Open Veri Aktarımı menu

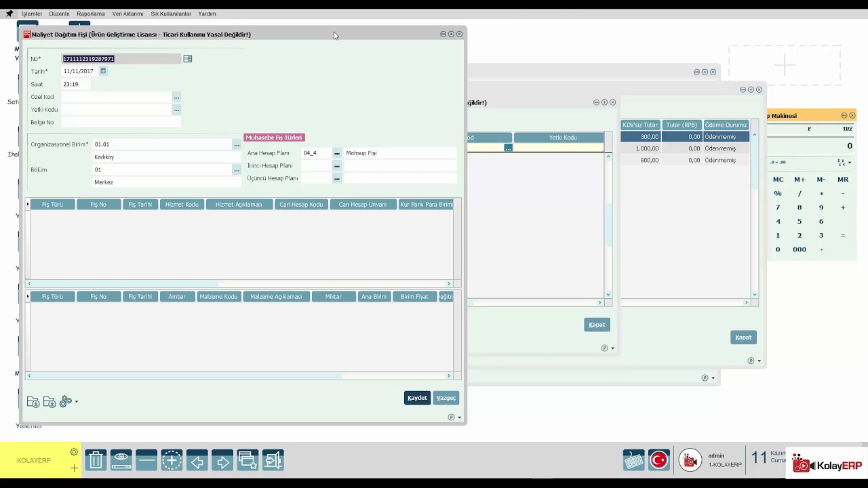[127, 14]
